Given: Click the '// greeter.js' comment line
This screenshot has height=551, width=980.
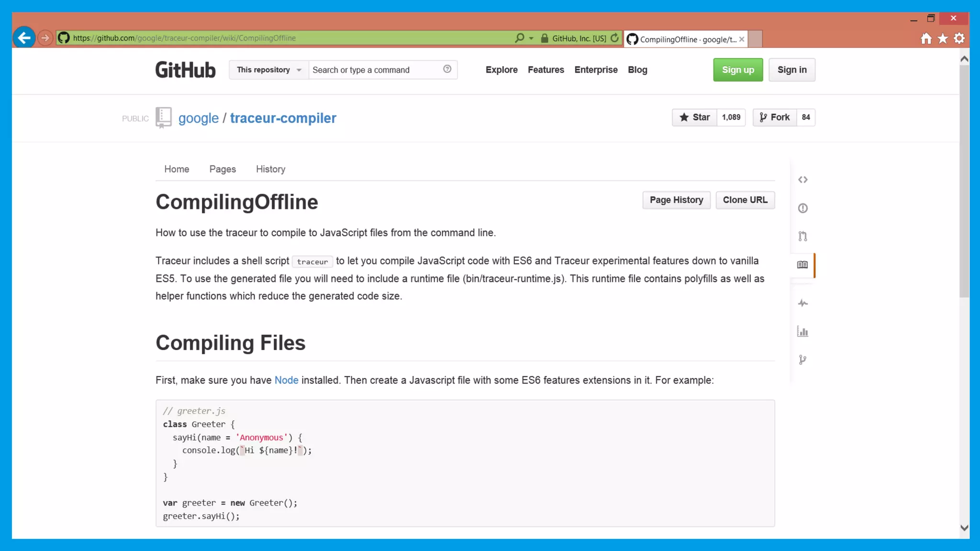Looking at the screenshot, I should [x=194, y=411].
